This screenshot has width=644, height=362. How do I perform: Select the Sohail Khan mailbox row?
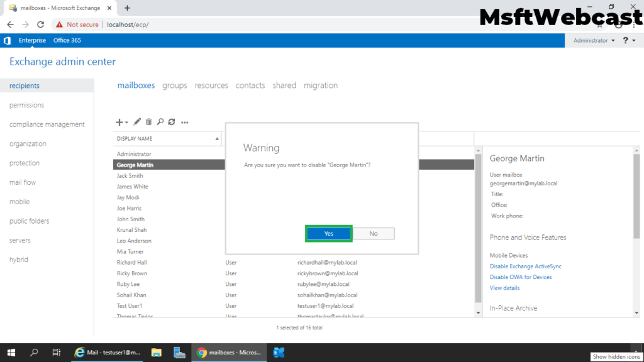coord(294,295)
